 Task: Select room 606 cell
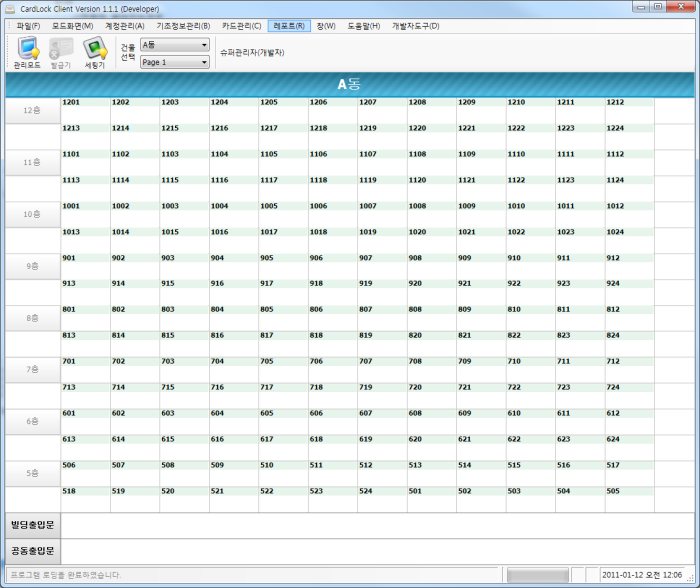[333, 421]
